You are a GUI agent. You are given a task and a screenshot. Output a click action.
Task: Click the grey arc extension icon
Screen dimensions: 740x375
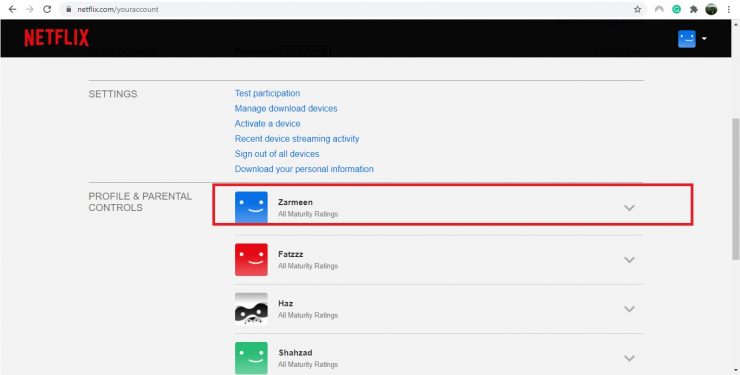[x=659, y=9]
